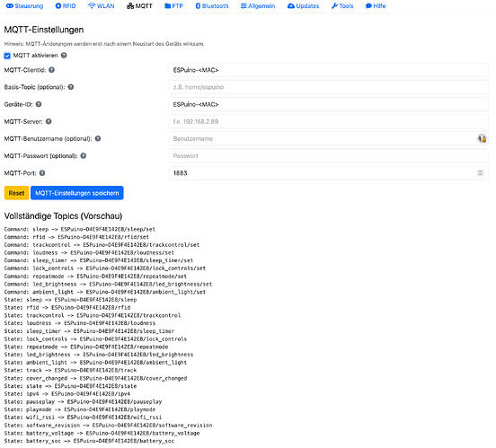The height and width of the screenshot is (448, 496).
Task: Click the MQTT-Port field showing 1883
Action: (x=328, y=173)
